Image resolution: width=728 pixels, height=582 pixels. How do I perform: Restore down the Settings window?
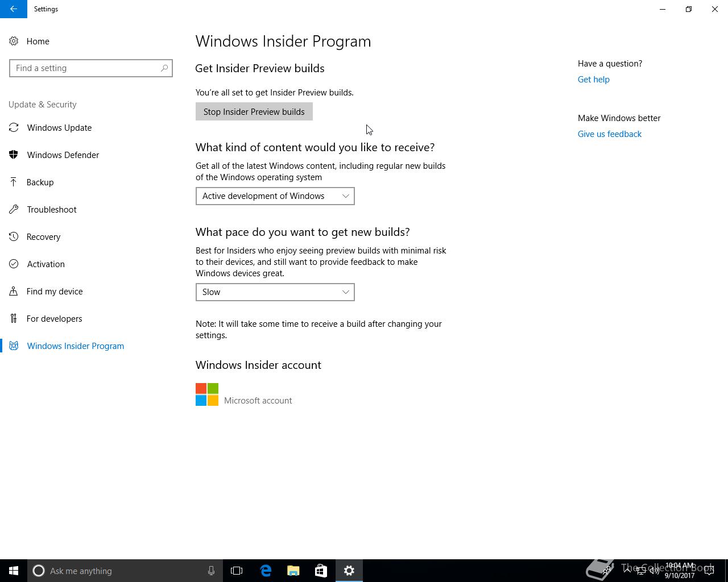[x=689, y=9]
